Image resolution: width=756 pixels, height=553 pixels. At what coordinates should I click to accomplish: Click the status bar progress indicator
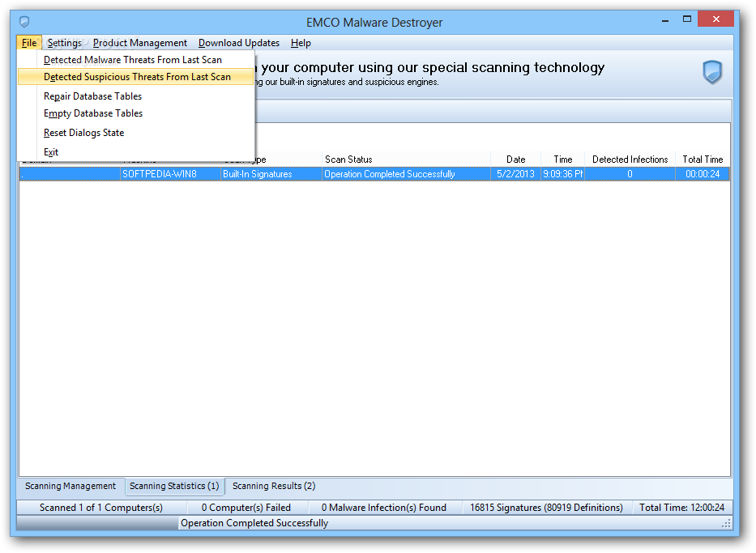[x=97, y=523]
